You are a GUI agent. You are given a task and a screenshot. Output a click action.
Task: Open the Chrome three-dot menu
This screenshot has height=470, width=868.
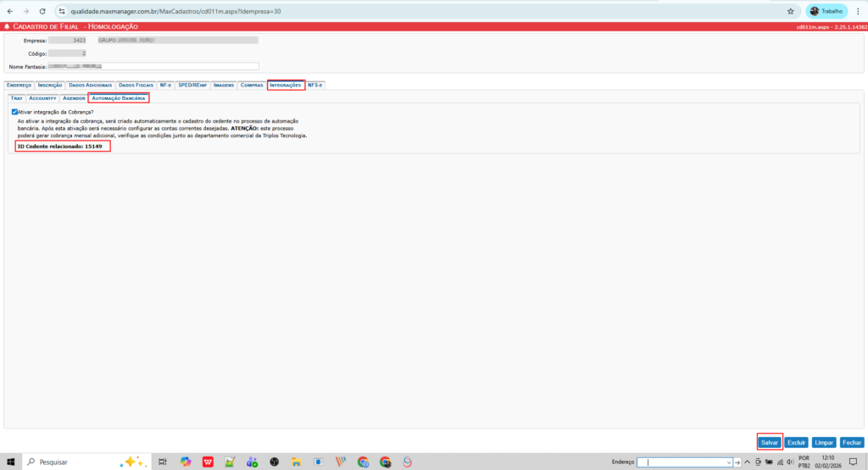[858, 11]
